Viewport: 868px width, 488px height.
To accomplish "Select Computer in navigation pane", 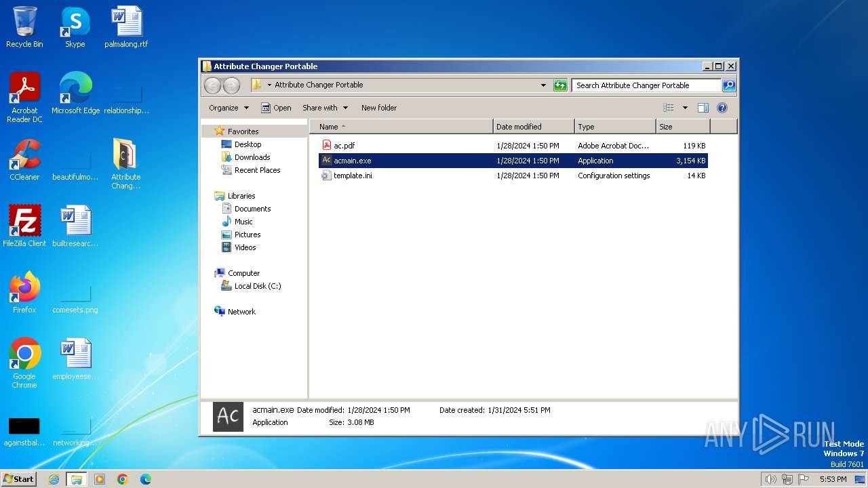I will tap(243, 273).
